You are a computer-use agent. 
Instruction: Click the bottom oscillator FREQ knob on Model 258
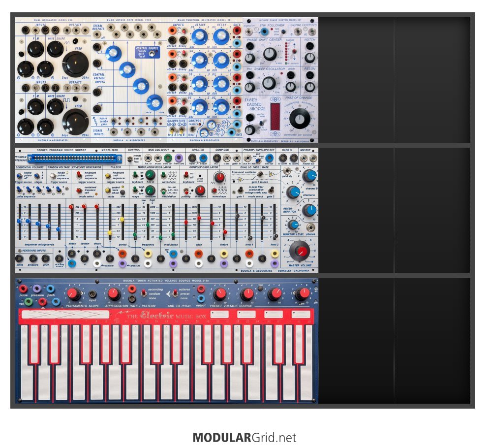(75, 121)
